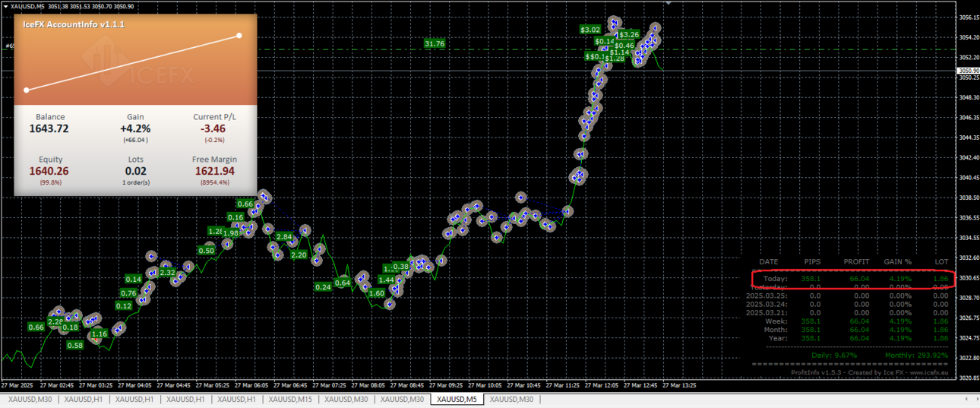Select the active XAUUSD,M5 chart tab
The height and width of the screenshot is (408, 980).
pos(457,400)
